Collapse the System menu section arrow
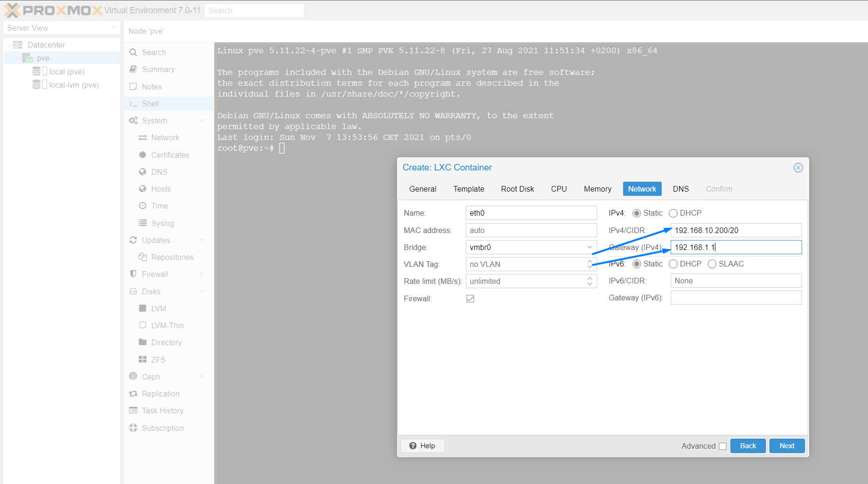 tap(202, 121)
